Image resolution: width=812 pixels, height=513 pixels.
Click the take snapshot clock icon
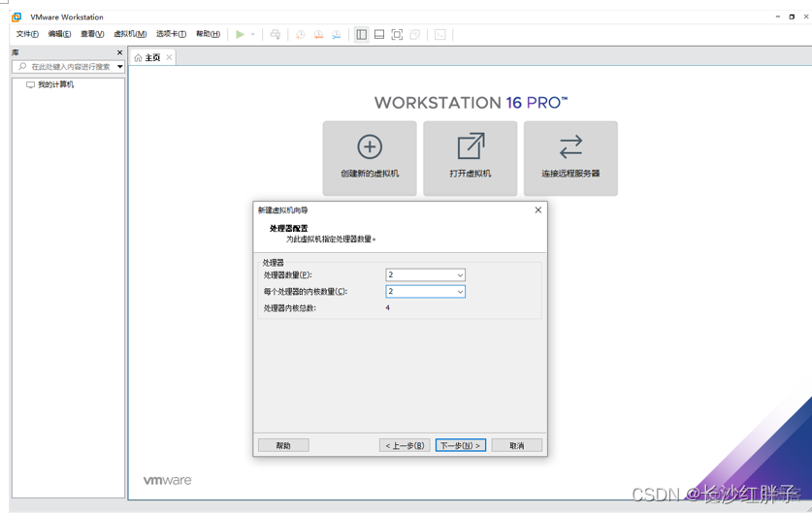301,35
